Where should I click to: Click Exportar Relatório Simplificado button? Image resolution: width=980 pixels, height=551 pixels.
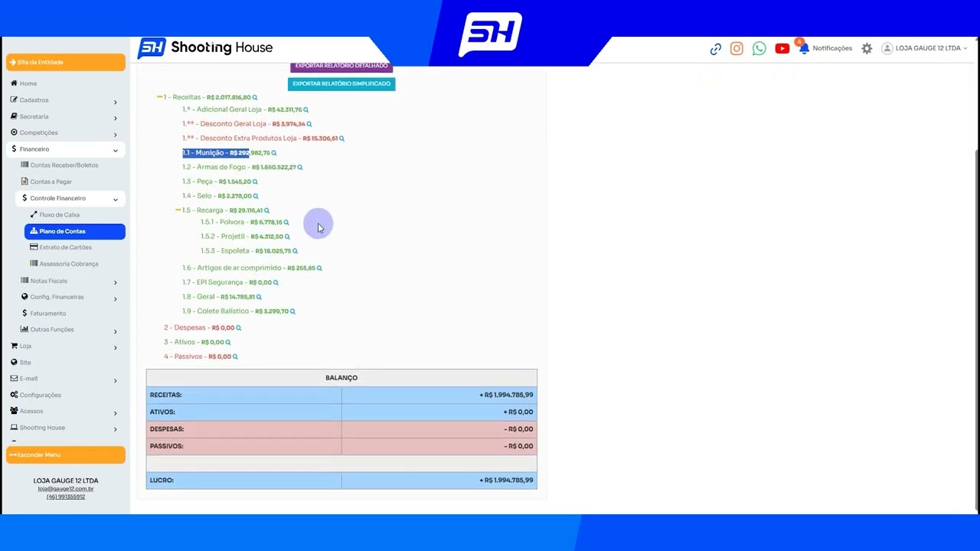pos(341,83)
